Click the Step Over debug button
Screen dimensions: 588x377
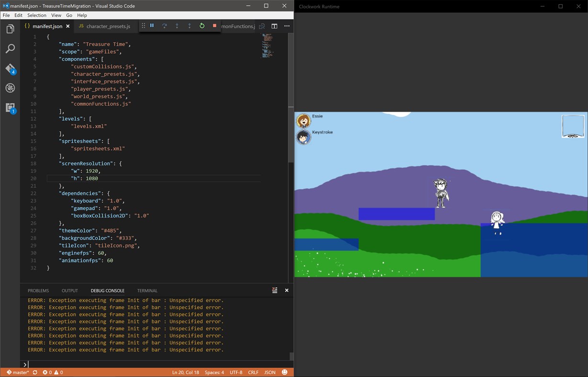tap(165, 26)
